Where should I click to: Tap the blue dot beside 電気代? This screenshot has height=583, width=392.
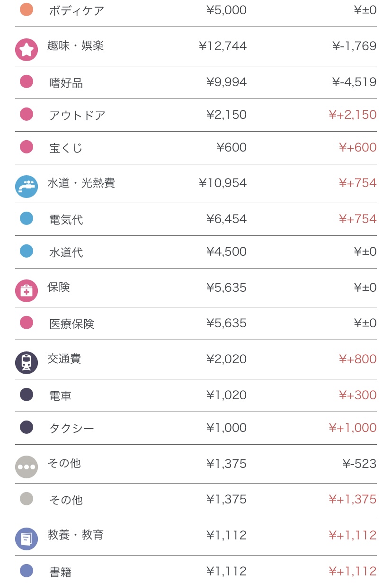click(27, 218)
